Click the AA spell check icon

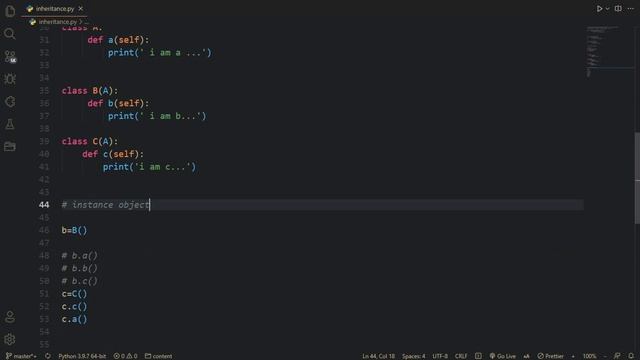pyautogui.click(x=527, y=356)
